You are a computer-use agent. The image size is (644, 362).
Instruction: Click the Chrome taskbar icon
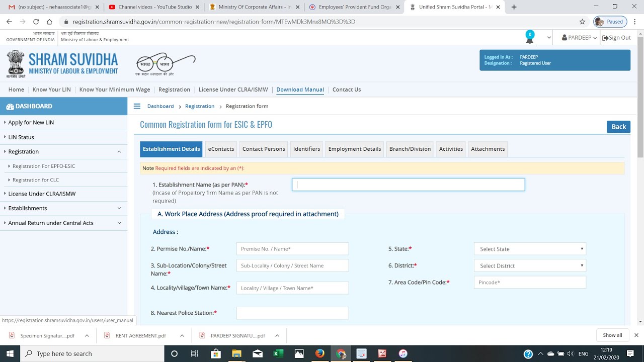pos(341,354)
